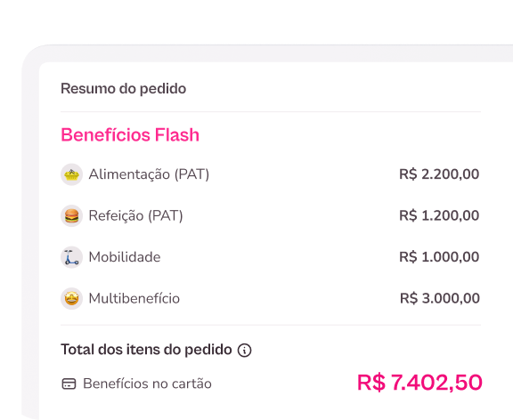Click the Benefícios Flash heading
Viewport: 513px width, 420px height.
(130, 134)
